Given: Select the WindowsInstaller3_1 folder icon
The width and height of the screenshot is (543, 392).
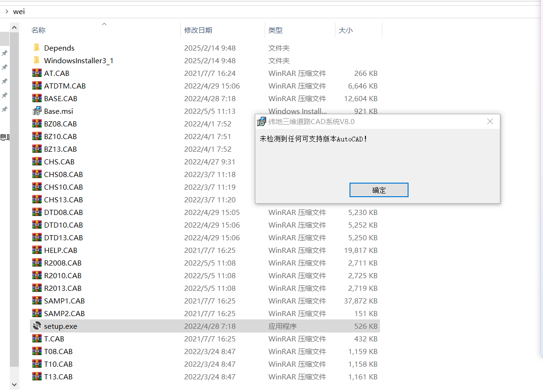Looking at the screenshot, I should (37, 60).
